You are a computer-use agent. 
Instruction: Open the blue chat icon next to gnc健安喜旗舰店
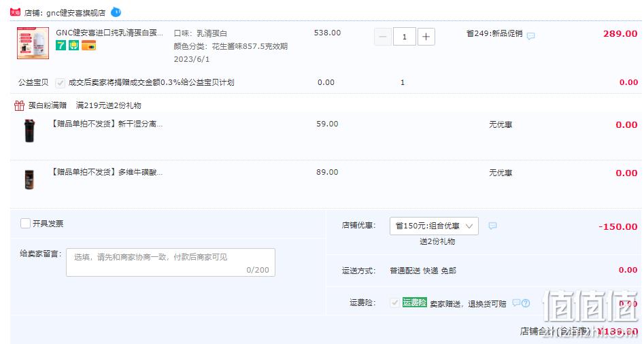[x=116, y=12]
